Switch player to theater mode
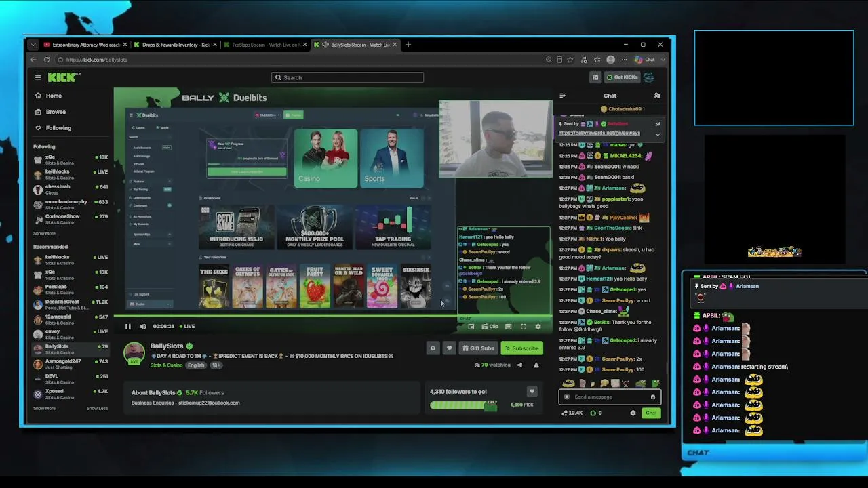 pos(509,327)
